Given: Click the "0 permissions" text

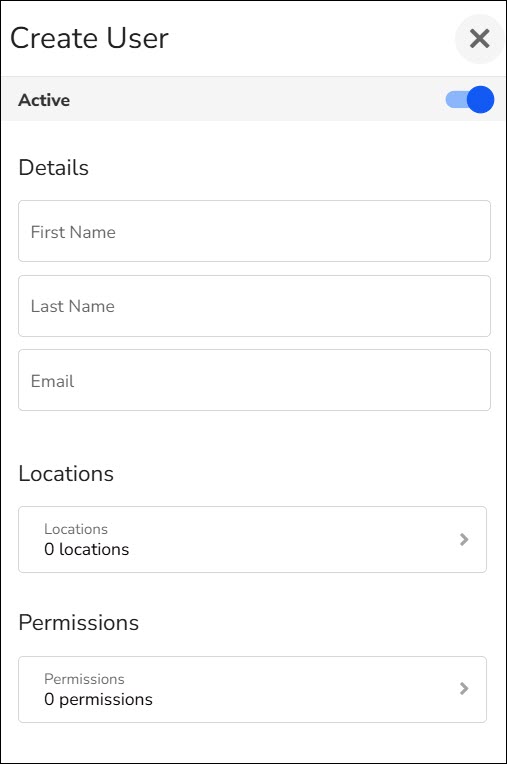Looking at the screenshot, I should click(98, 700).
